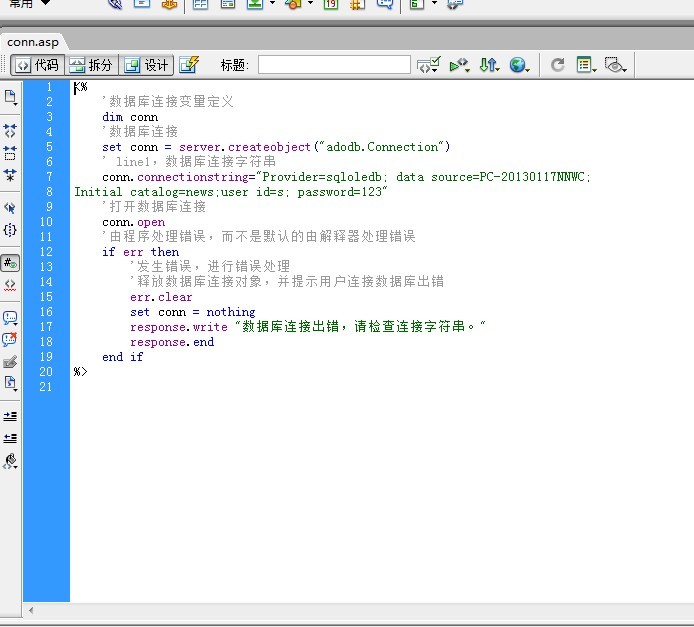694x627 pixels.
Task: Click the collapse full tag icon
Action: pyautogui.click(x=10, y=131)
